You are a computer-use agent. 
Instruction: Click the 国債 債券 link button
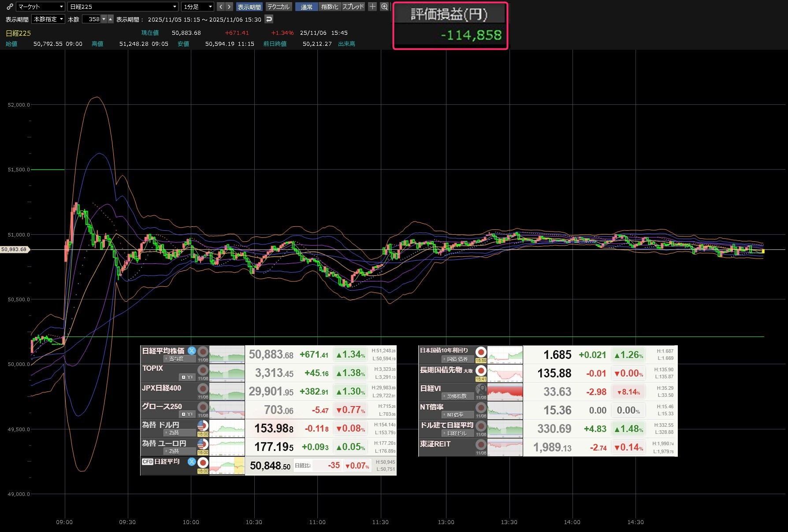pos(457,359)
